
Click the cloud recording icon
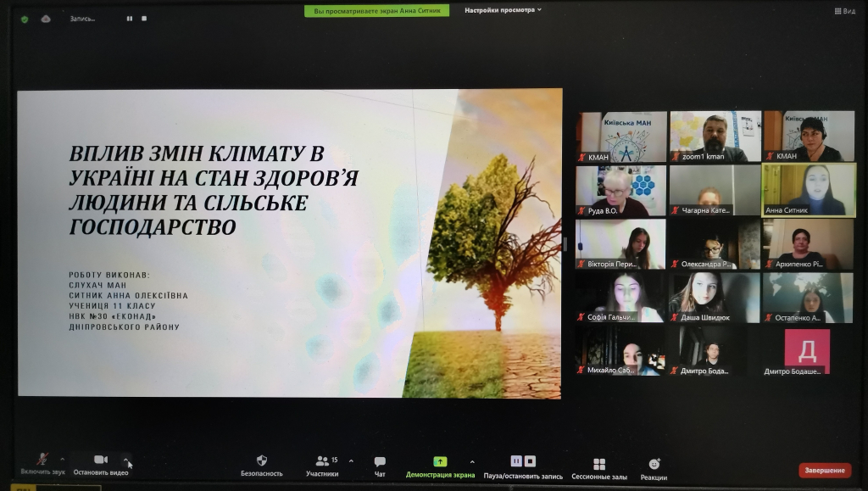coord(46,19)
